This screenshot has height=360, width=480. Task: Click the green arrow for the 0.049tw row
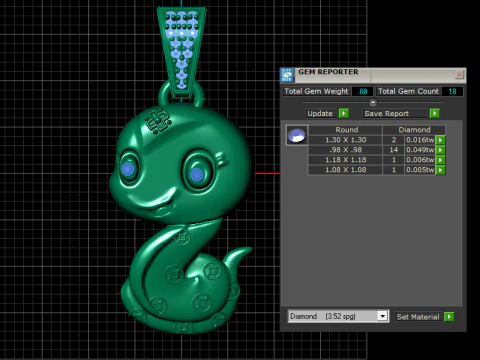[440, 150]
